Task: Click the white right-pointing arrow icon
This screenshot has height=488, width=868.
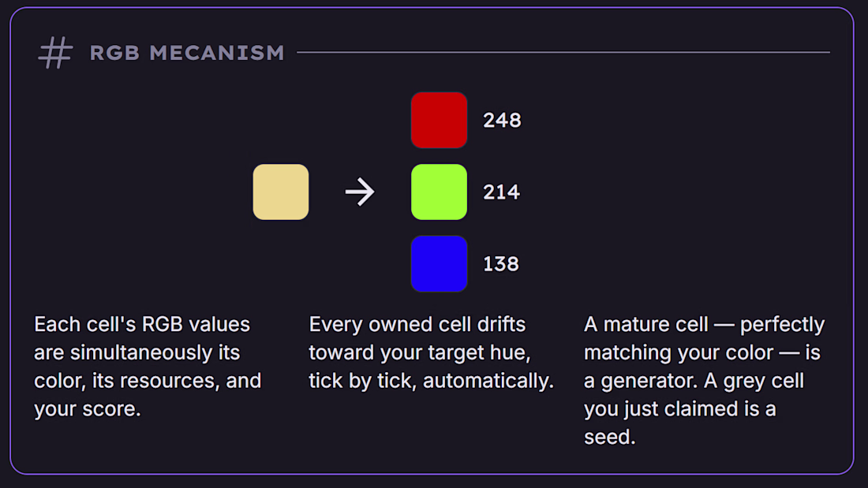Action: click(x=360, y=192)
